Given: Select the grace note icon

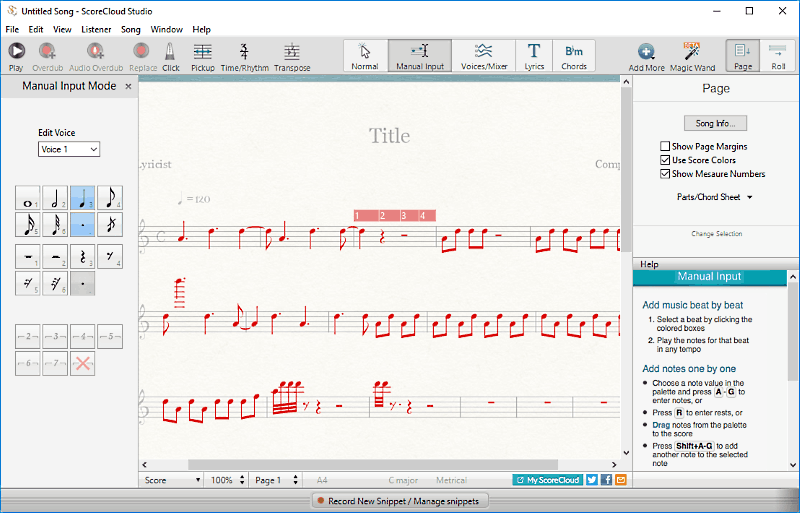Looking at the screenshot, I should (x=110, y=224).
